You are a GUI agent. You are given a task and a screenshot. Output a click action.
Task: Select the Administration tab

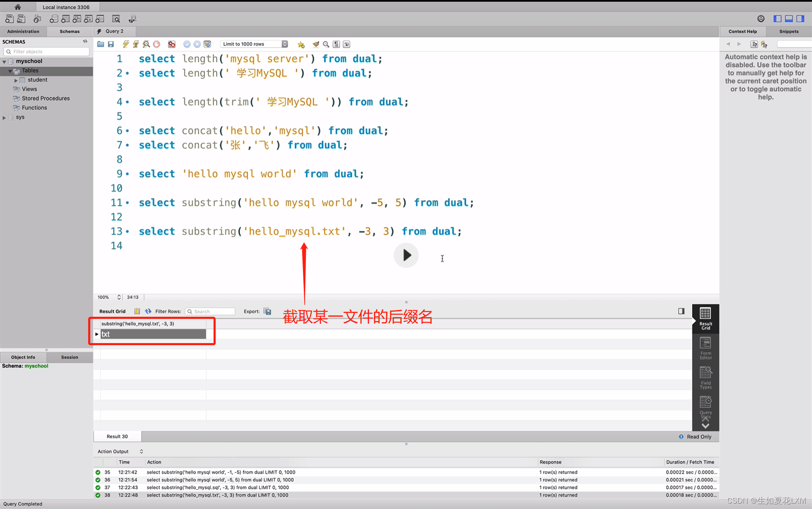pyautogui.click(x=23, y=31)
